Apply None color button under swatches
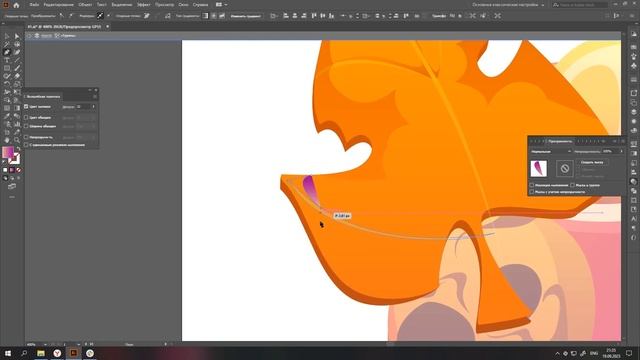Image resolution: width=640 pixels, height=360 pixels. (19, 170)
